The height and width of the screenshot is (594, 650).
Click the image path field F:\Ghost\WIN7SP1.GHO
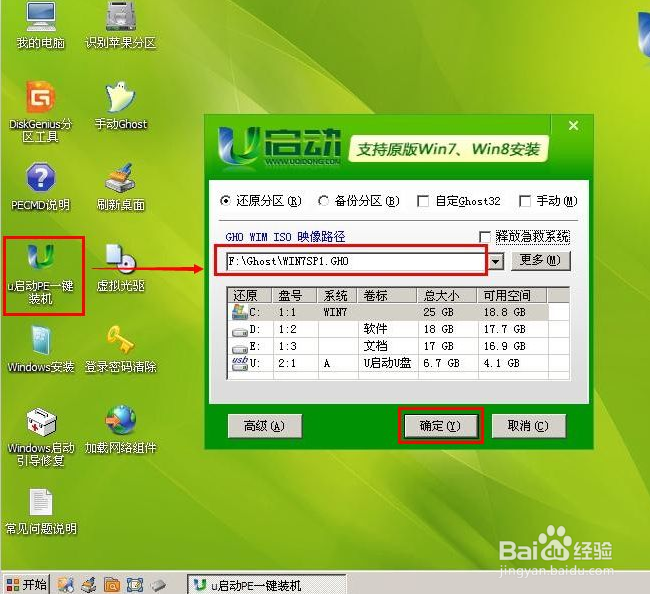tap(355, 261)
